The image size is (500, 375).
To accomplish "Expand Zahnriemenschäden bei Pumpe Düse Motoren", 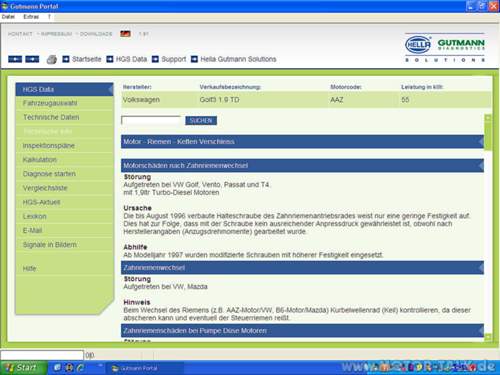I will pos(302,331).
